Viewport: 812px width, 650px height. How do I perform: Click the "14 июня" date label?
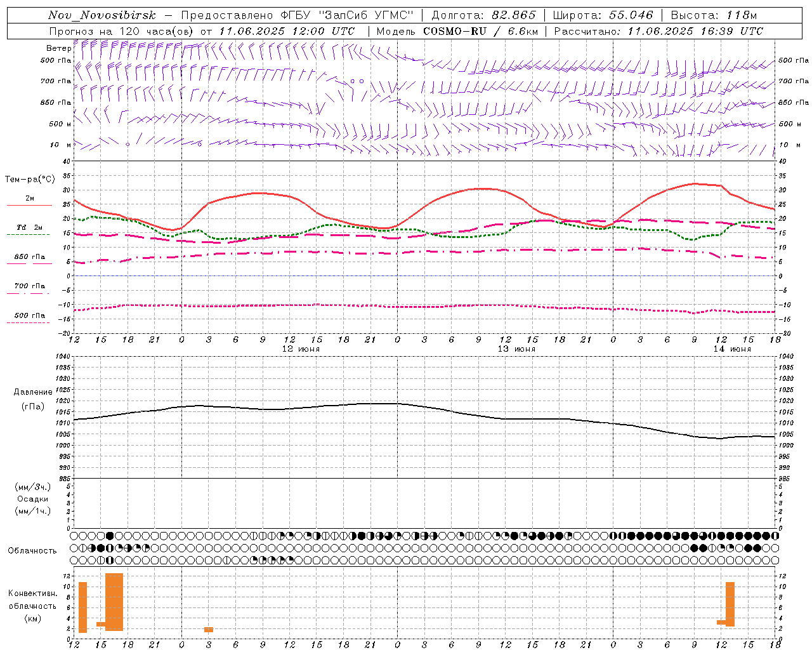point(732,349)
